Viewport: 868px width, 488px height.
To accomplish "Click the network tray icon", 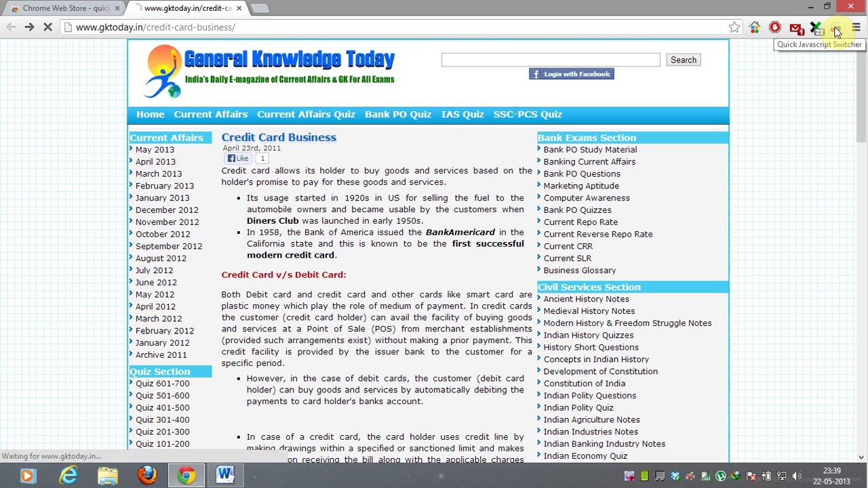I will 782,476.
